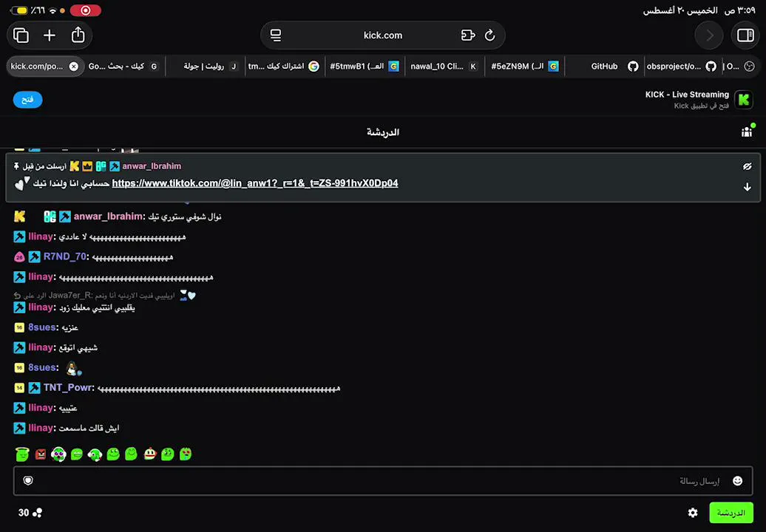This screenshot has height=532, width=766.
Task: Insert the angel halo green emote
Action: (22, 454)
